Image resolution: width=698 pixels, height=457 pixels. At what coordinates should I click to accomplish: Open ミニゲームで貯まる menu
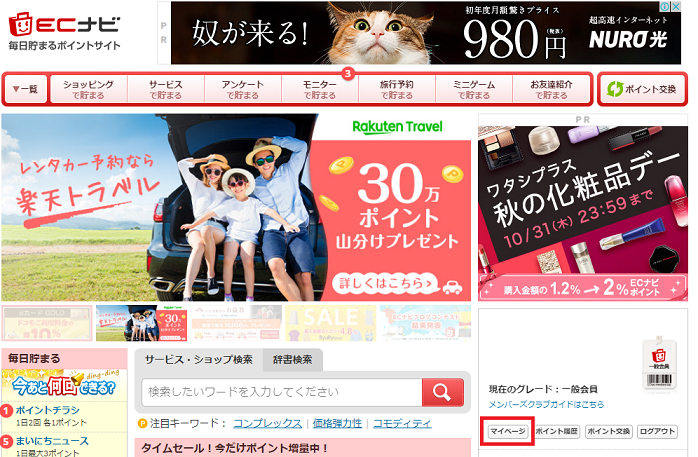pyautogui.click(x=474, y=89)
